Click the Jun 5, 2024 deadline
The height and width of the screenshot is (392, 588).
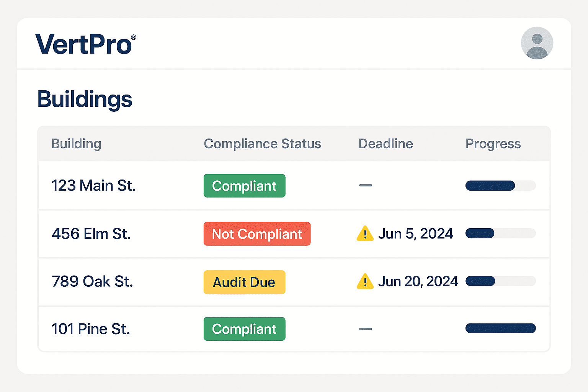[x=415, y=234]
